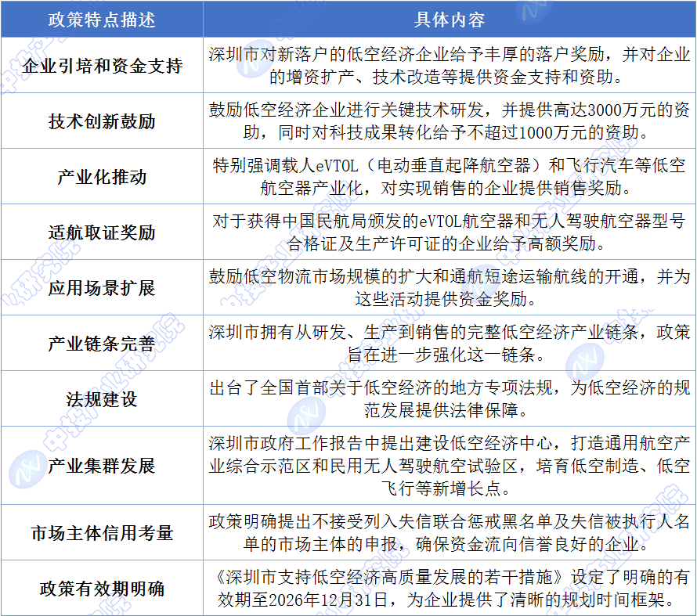Click the 应用场景扩展 row label

(102, 288)
